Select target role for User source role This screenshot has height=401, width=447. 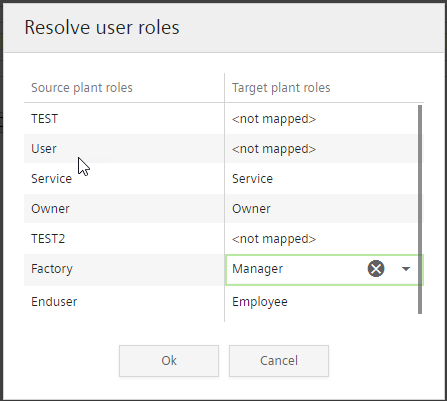coord(321,149)
